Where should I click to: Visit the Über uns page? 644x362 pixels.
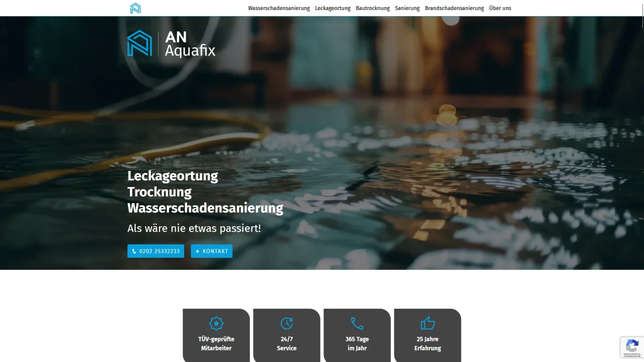(500, 8)
